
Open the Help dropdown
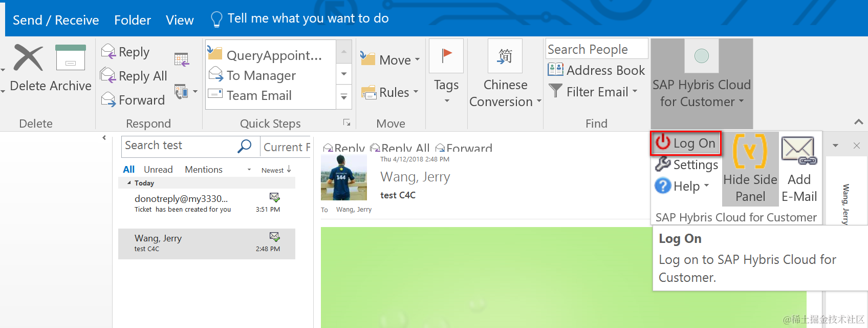coord(682,186)
